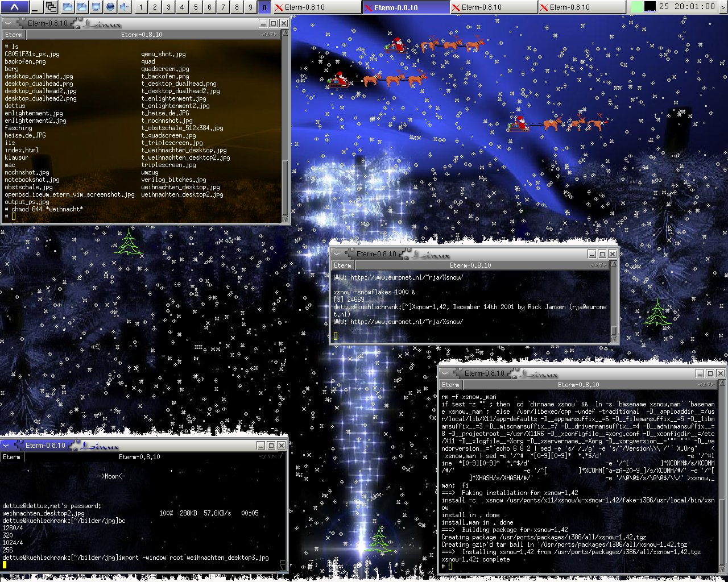Click the 'xsnow-1.42: complete' line
The height and width of the screenshot is (582, 728).
[x=475, y=559]
